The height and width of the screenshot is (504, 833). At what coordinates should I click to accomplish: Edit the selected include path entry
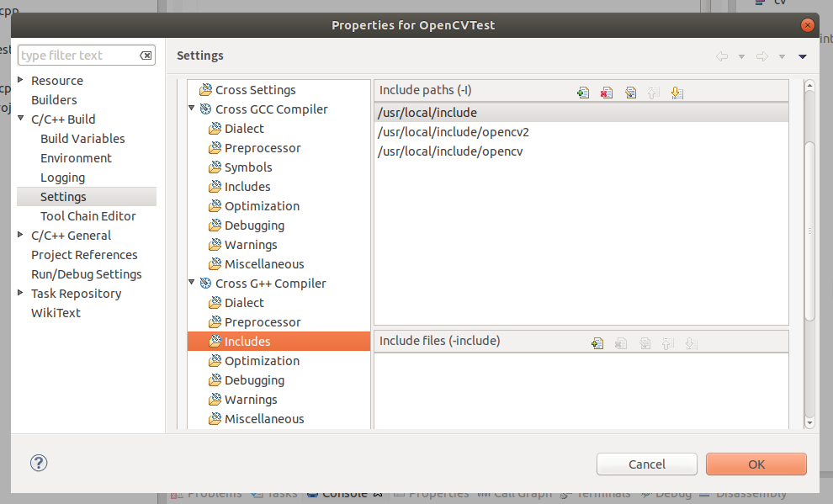pyautogui.click(x=630, y=93)
